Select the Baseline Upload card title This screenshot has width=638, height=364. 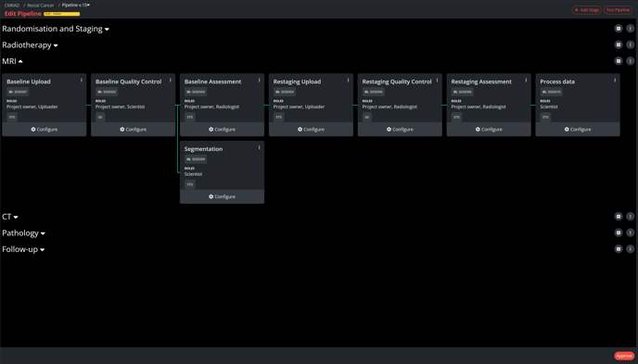pyautogui.click(x=29, y=82)
